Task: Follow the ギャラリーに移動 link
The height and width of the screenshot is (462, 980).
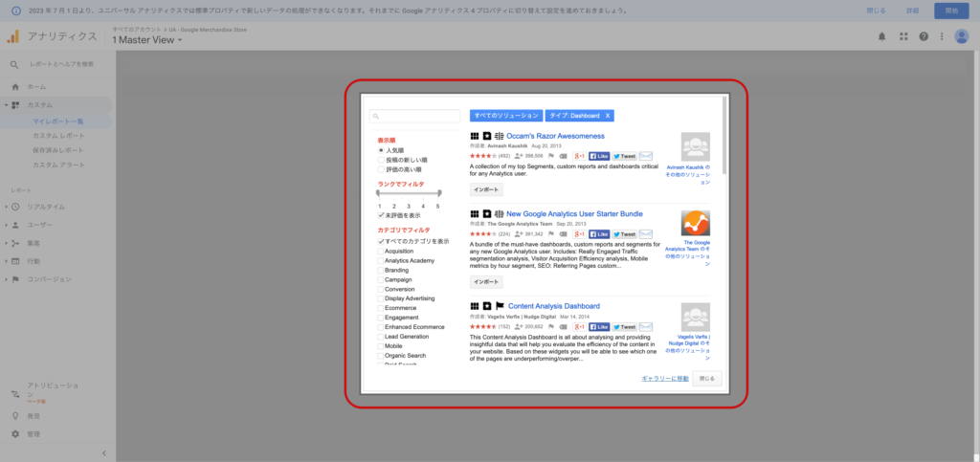Action: coord(664,379)
